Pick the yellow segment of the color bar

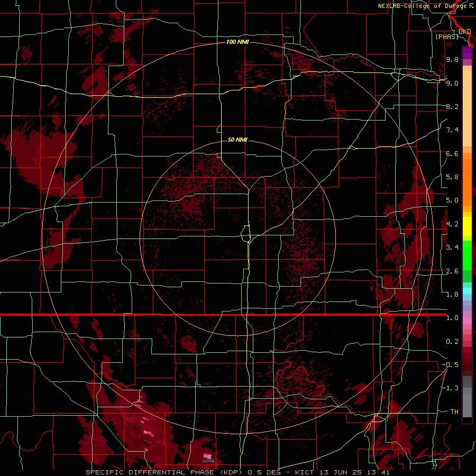467,226
